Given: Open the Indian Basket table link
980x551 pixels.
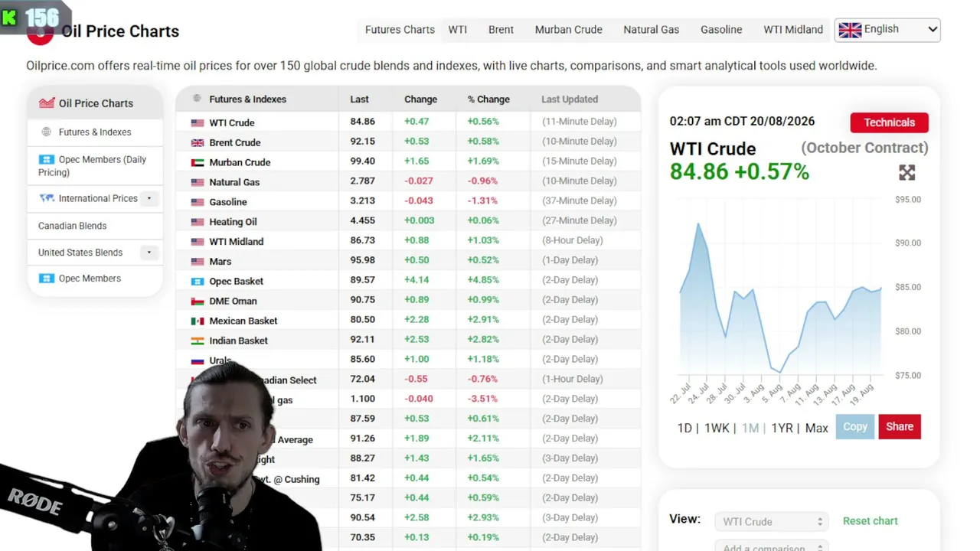Looking at the screenshot, I should point(239,341).
